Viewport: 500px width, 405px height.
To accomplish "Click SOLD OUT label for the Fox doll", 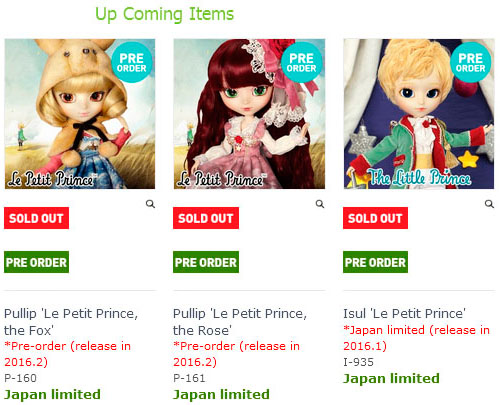I will [36, 218].
